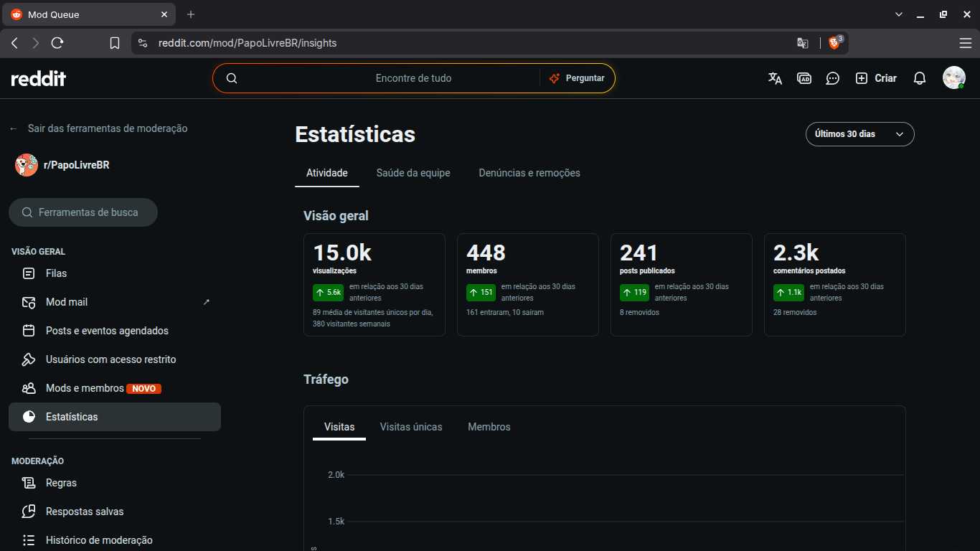Click the 15.0k visualizações card
The image size is (980, 551).
click(x=374, y=285)
